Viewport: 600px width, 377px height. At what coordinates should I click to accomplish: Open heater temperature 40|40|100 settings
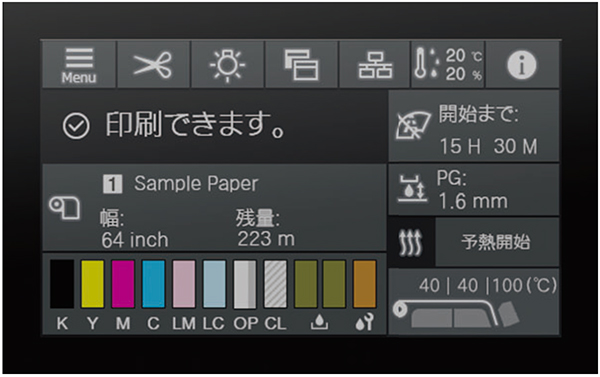click(474, 302)
